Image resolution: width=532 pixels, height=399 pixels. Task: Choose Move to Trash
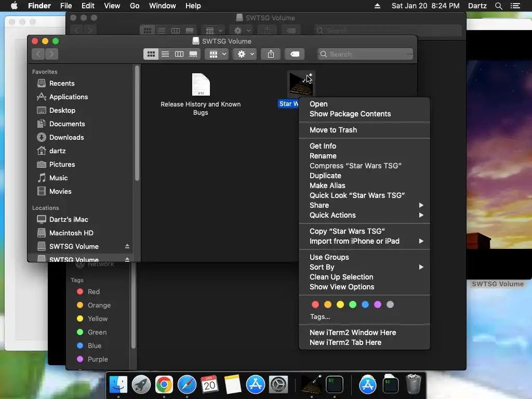click(x=364, y=130)
